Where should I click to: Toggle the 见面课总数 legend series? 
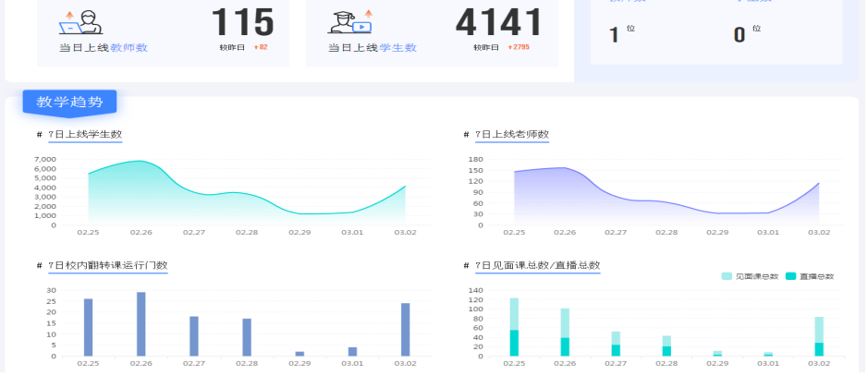pos(749,276)
